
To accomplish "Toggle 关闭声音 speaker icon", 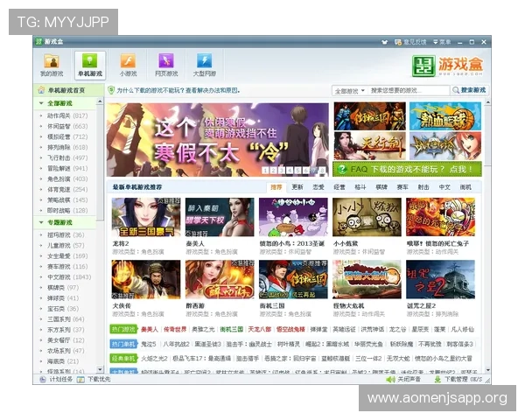I will [x=403, y=379].
